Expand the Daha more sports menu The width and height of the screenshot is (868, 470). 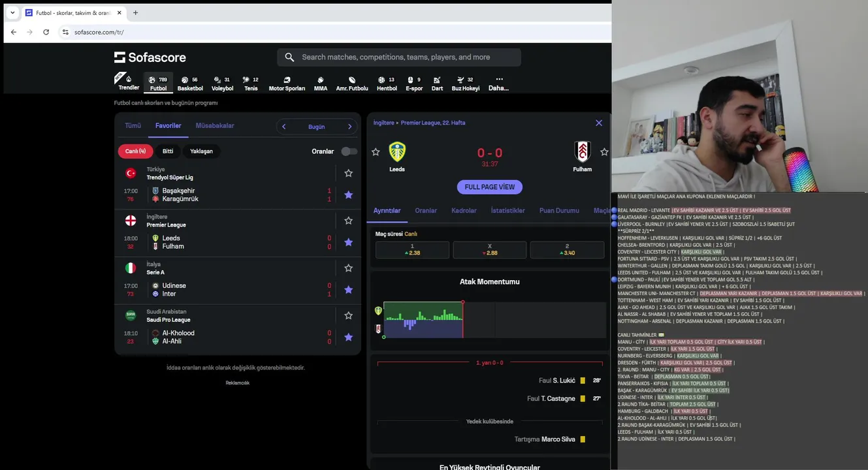pyautogui.click(x=499, y=83)
